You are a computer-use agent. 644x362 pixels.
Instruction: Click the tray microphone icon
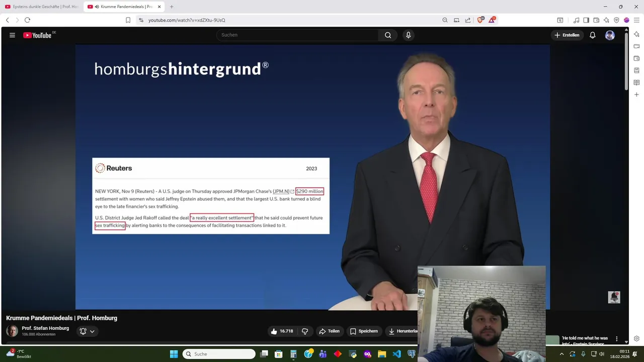(583, 354)
